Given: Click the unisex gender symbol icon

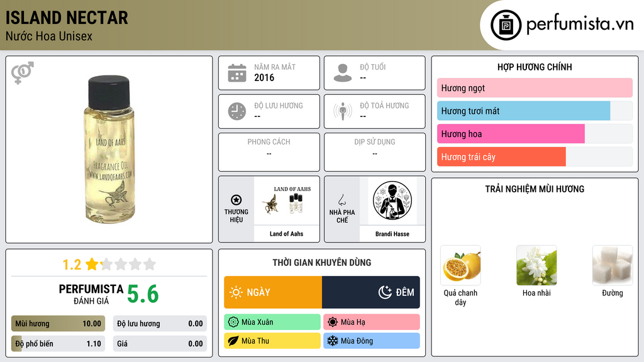Looking at the screenshot, I should point(22,73).
